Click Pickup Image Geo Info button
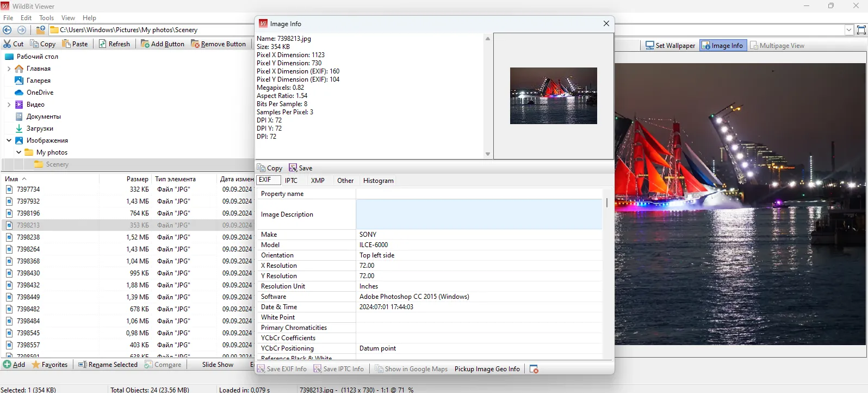The width and height of the screenshot is (868, 393). click(487, 369)
